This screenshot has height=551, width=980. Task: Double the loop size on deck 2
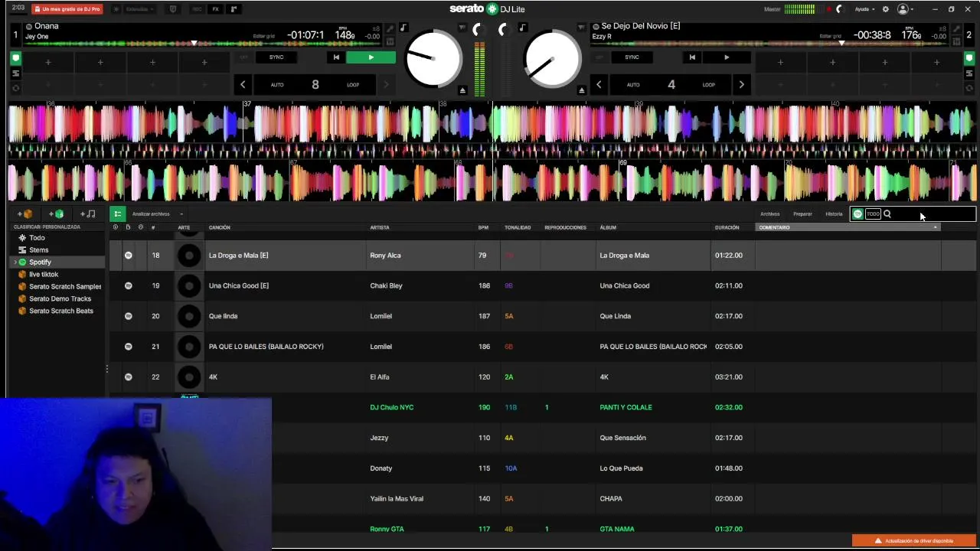click(x=741, y=85)
